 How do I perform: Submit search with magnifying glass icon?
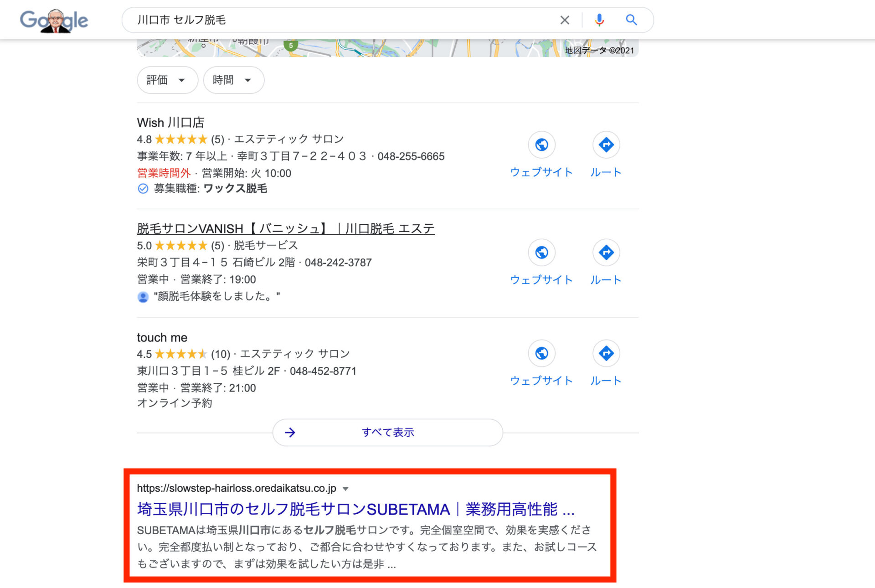631,20
